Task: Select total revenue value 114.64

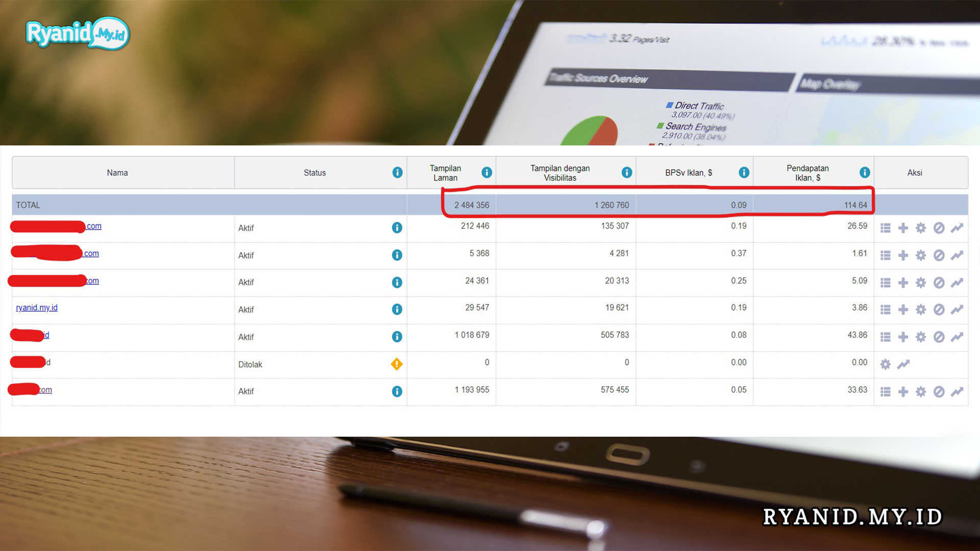Action: (x=855, y=205)
